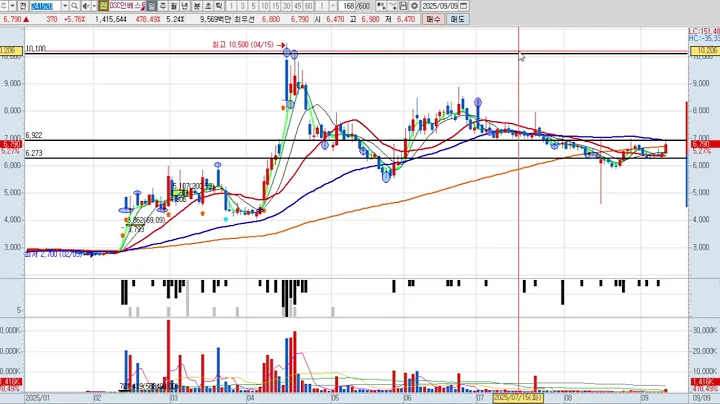Choose the 45 interval button

point(298,6)
